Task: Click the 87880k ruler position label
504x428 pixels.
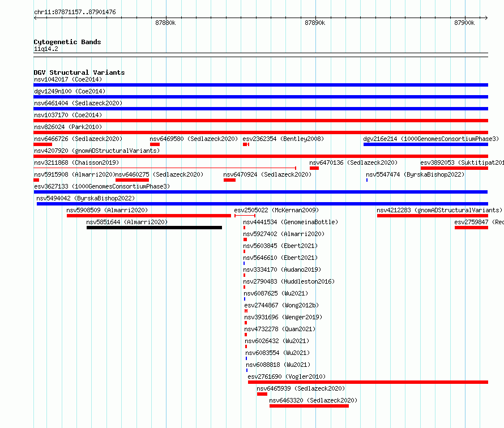Action: tap(165, 23)
